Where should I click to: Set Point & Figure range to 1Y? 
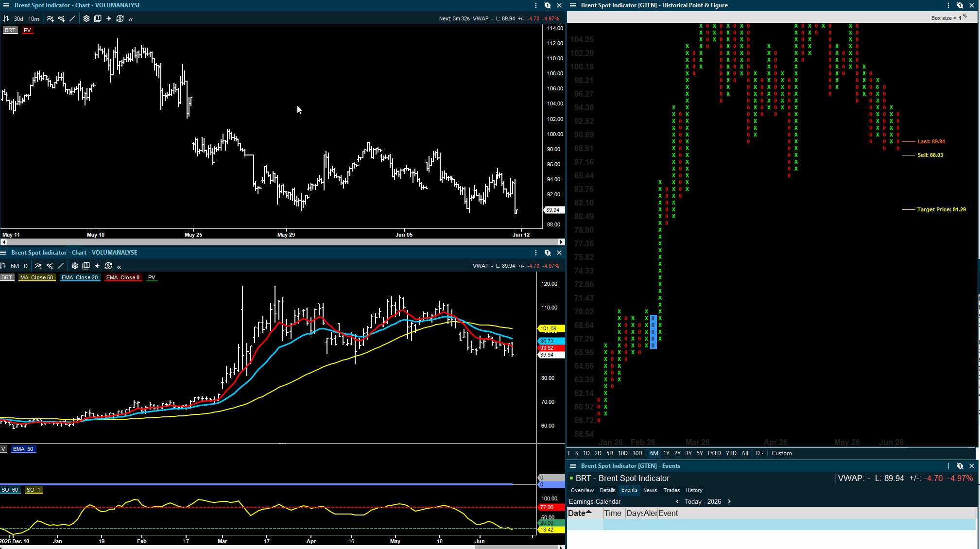click(667, 453)
